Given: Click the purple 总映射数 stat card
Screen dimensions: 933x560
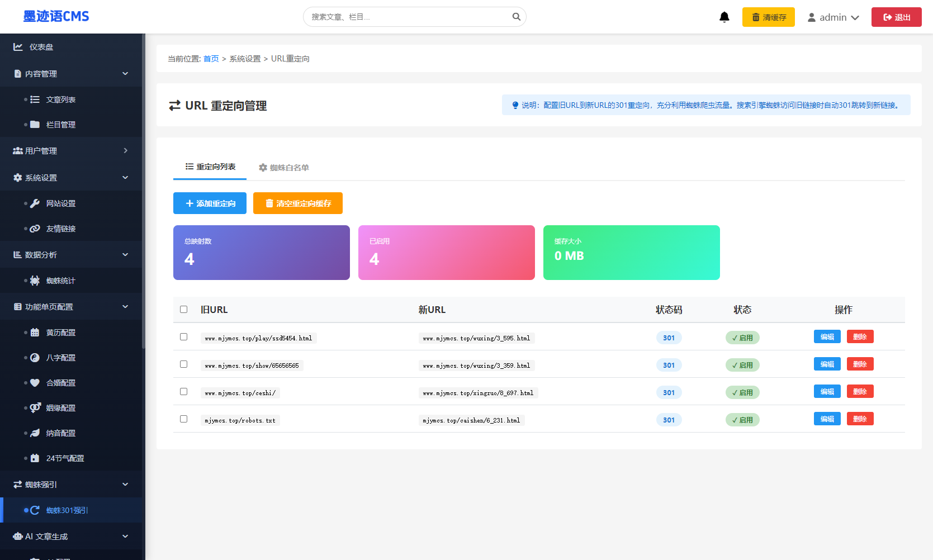Looking at the screenshot, I should (261, 253).
